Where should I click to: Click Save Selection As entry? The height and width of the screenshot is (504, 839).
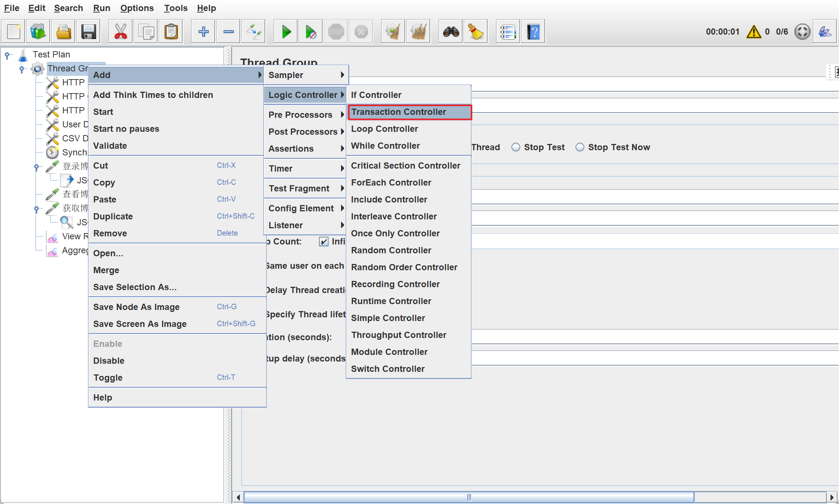pyautogui.click(x=135, y=287)
